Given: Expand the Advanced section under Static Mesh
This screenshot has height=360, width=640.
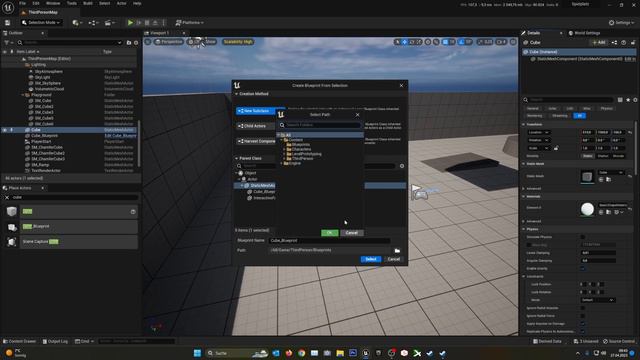Looking at the screenshot, I should 524,189.
